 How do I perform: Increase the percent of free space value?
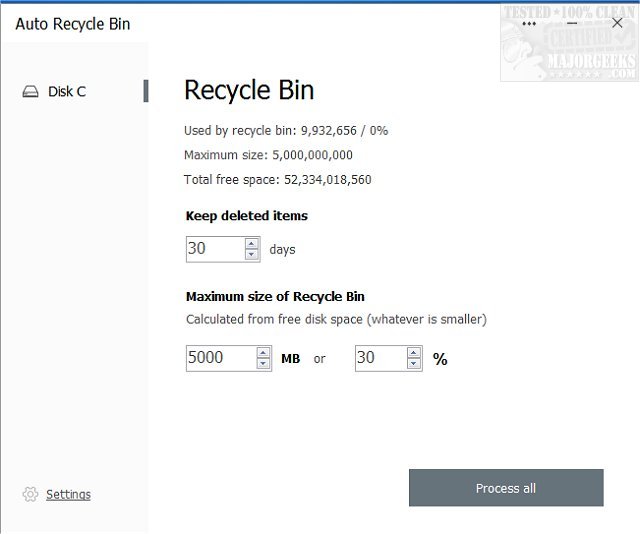(x=414, y=352)
